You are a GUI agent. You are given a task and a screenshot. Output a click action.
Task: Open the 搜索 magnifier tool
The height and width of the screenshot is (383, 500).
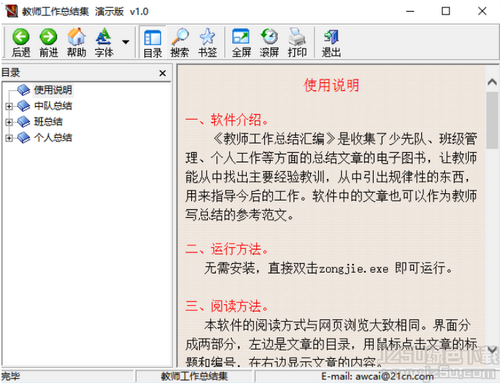(x=180, y=42)
